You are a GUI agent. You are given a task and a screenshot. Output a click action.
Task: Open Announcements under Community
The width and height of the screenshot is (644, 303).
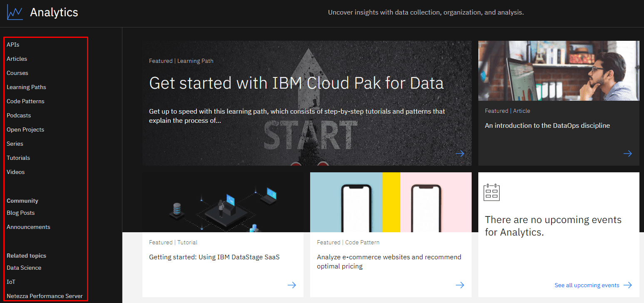[x=28, y=227]
